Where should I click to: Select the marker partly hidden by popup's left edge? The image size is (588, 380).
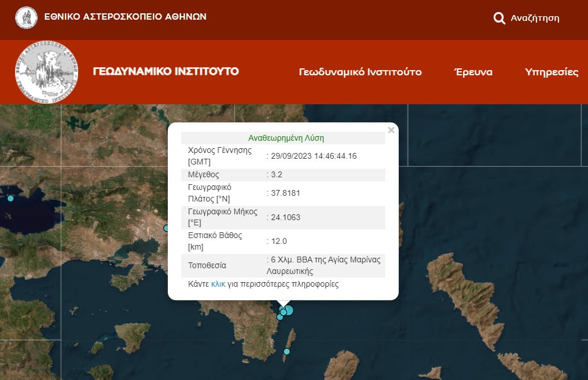coord(166,228)
